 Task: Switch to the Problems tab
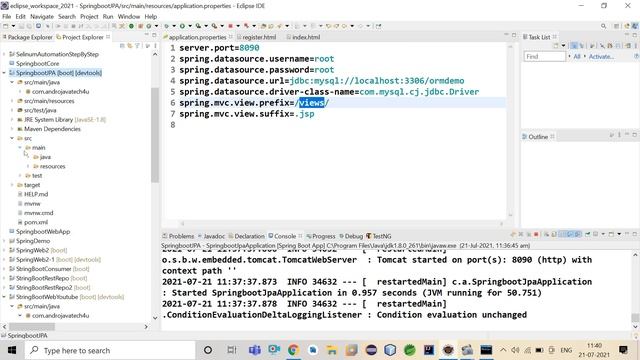point(181,236)
